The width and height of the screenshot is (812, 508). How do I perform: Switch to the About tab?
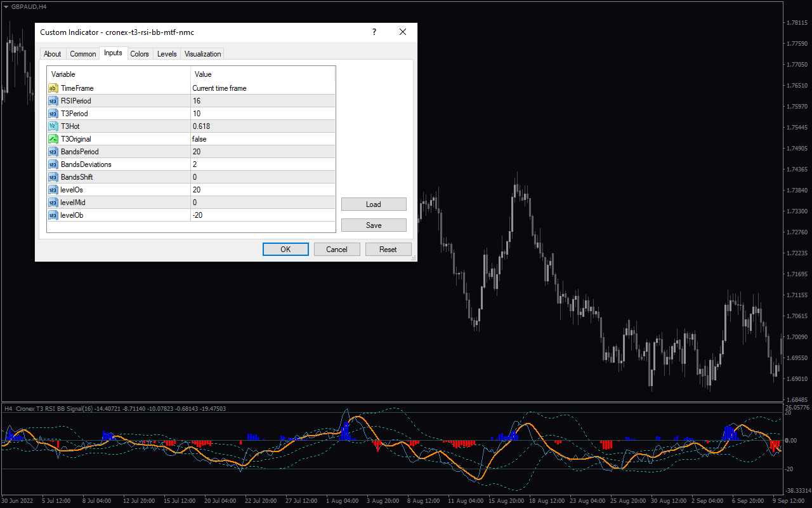point(53,54)
